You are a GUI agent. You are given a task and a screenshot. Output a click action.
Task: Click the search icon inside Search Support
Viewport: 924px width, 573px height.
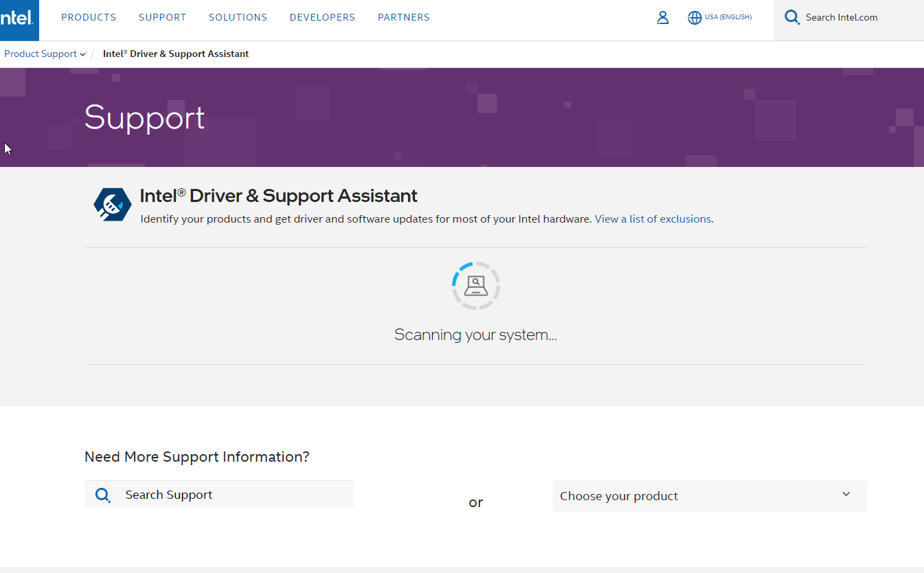tap(103, 494)
